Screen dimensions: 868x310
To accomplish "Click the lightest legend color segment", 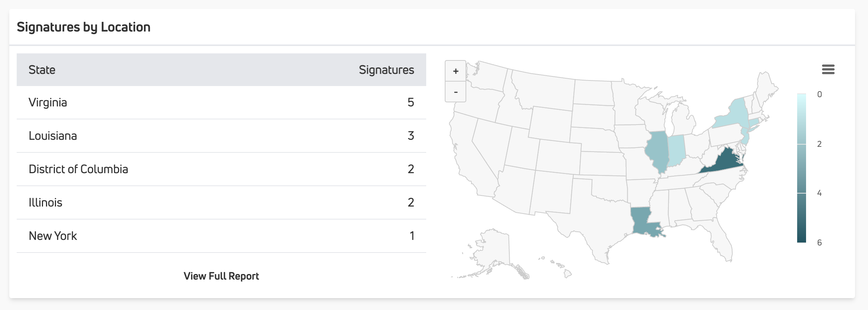I will 802,119.
